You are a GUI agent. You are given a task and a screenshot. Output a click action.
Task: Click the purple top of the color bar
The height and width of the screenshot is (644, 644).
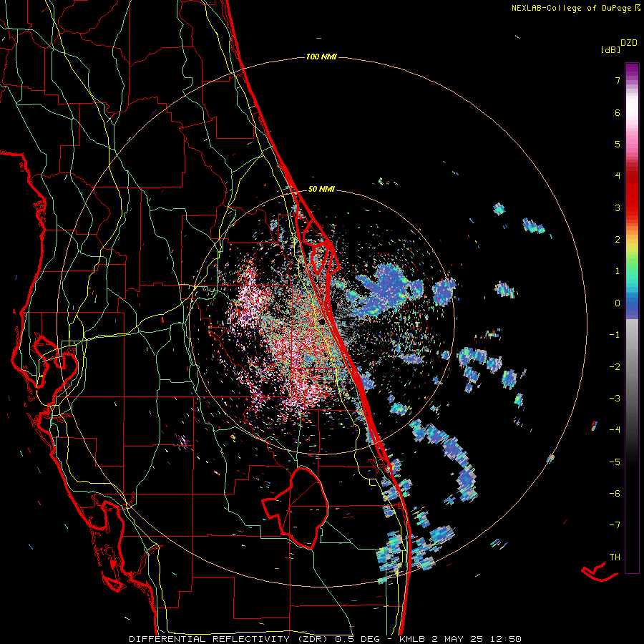[632, 71]
